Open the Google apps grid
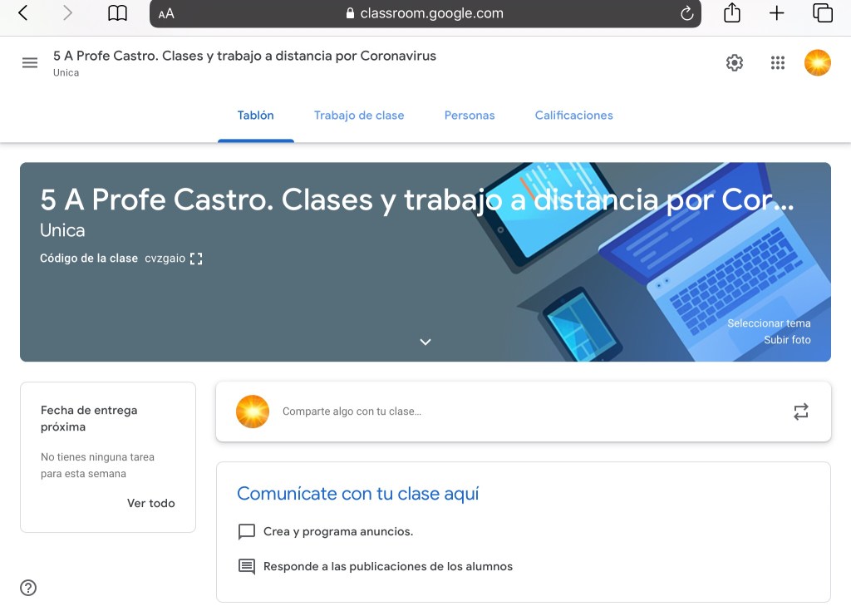This screenshot has width=851, height=616. [778, 63]
